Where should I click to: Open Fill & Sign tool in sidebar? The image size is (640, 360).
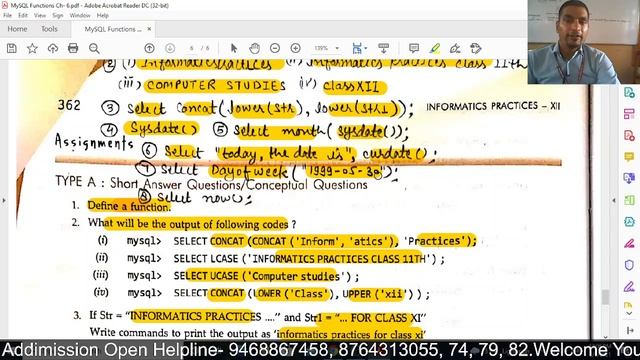coord(629,243)
